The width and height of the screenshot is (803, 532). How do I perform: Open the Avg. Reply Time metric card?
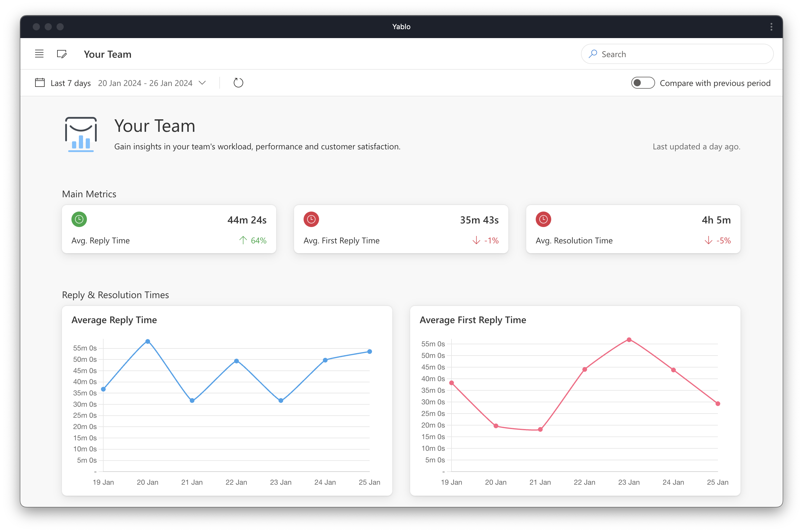(169, 229)
